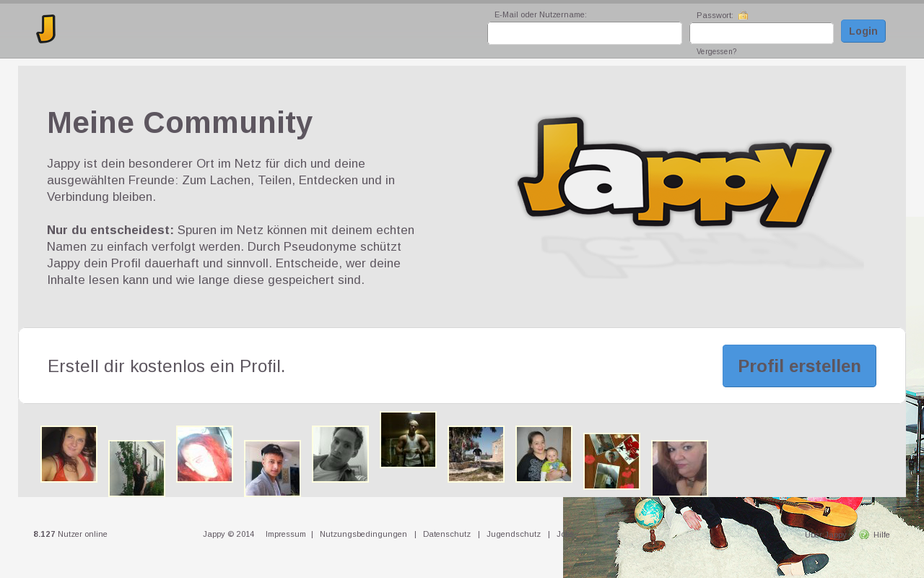Open dark photo of muscular man in tank top
924x578 pixels.
tap(408, 439)
